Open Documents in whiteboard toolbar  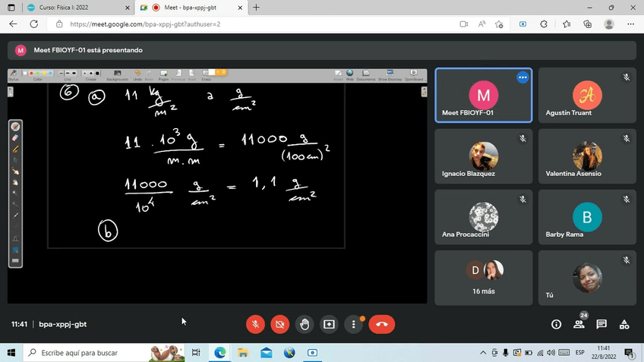click(x=366, y=75)
